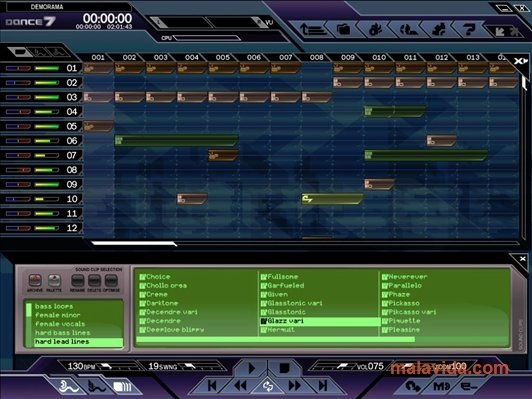Image resolution: width=532 pixels, height=399 pixels.
Task: Select the 'Fullsome' sound clip
Action: coord(279,277)
